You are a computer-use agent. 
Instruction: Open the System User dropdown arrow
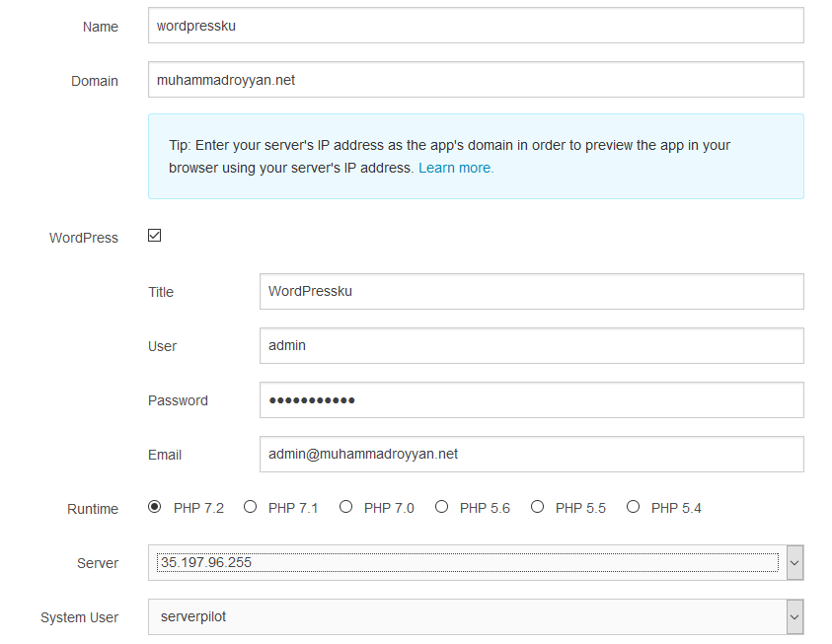click(795, 616)
